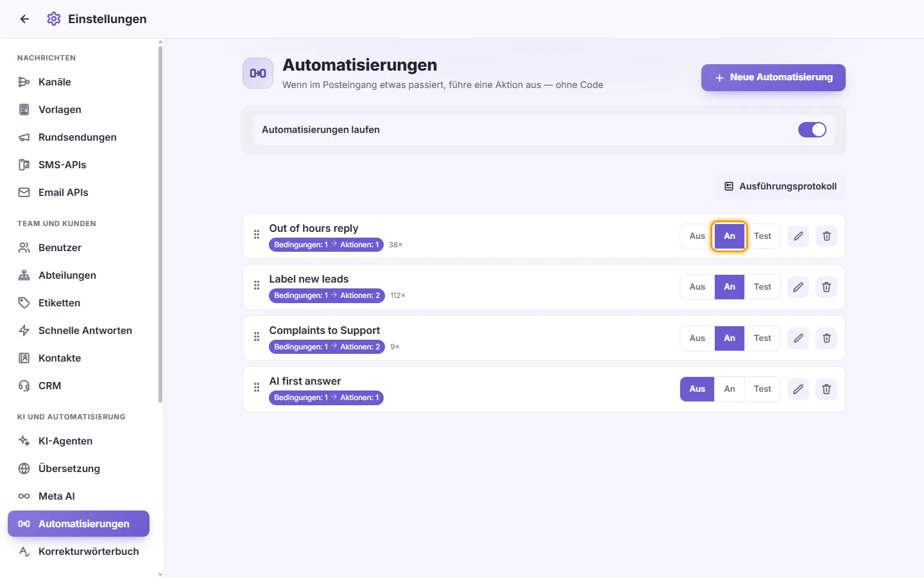Click the sidebar scrollbar
Viewport: 924px width, 578px height.
click(160, 225)
